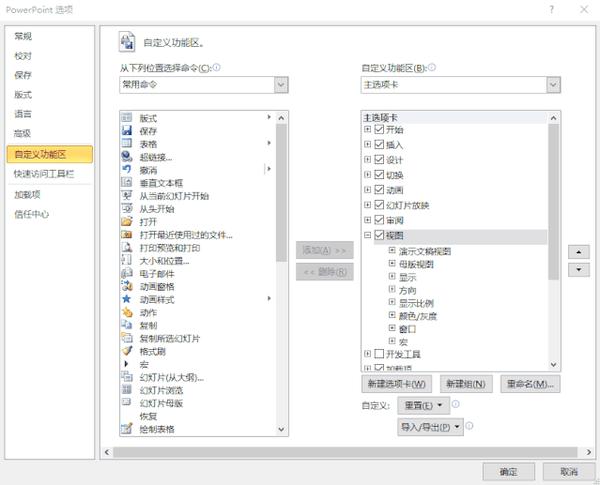600x485 pixels.
Task: Click the 动画窗格 icon
Action: point(127,286)
